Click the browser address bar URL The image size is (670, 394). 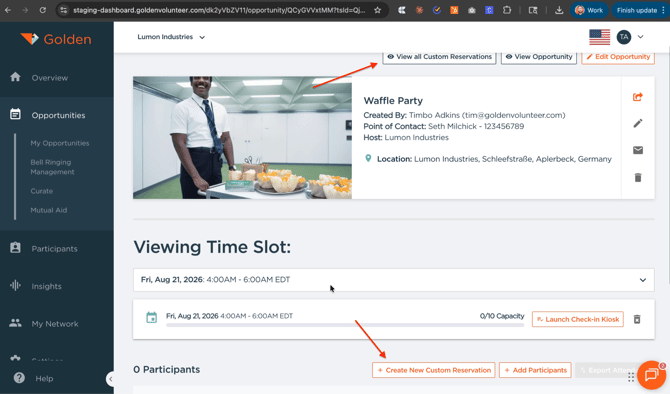(x=219, y=10)
